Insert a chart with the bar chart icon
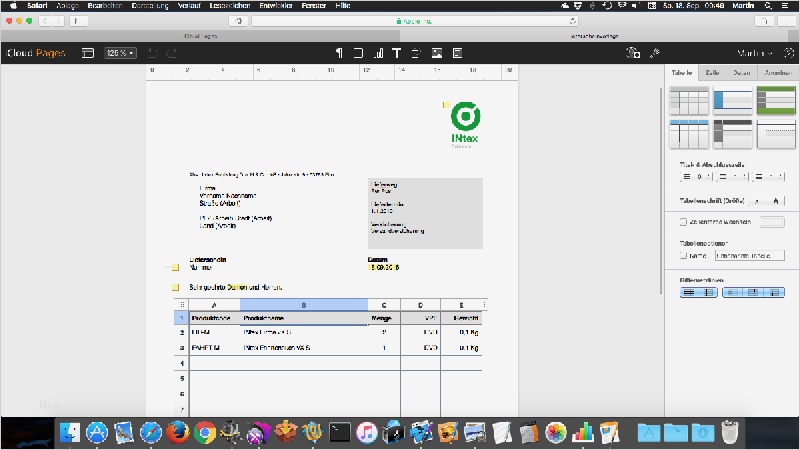Viewport: 800px width, 450px height. [x=378, y=53]
